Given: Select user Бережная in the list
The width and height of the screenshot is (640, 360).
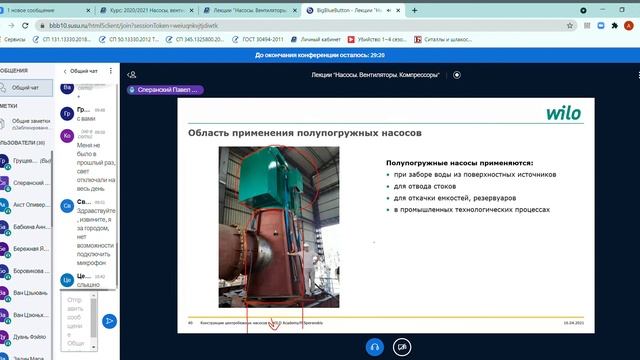Looking at the screenshot, I should [x=25, y=249].
